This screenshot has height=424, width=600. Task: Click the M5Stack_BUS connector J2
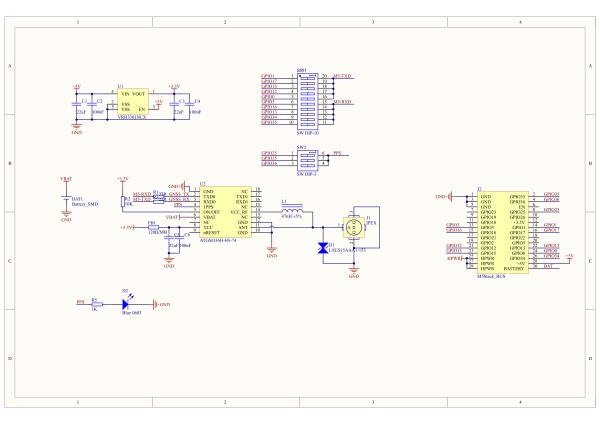coord(501,231)
